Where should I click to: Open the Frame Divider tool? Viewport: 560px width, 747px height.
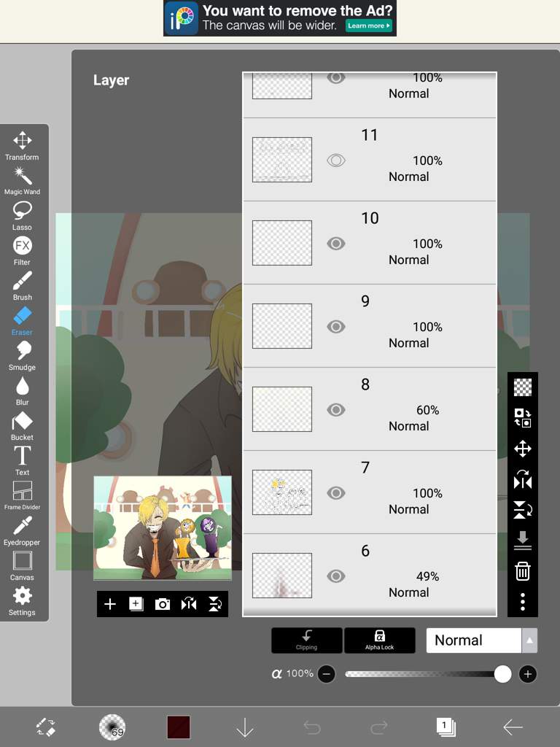click(22, 495)
